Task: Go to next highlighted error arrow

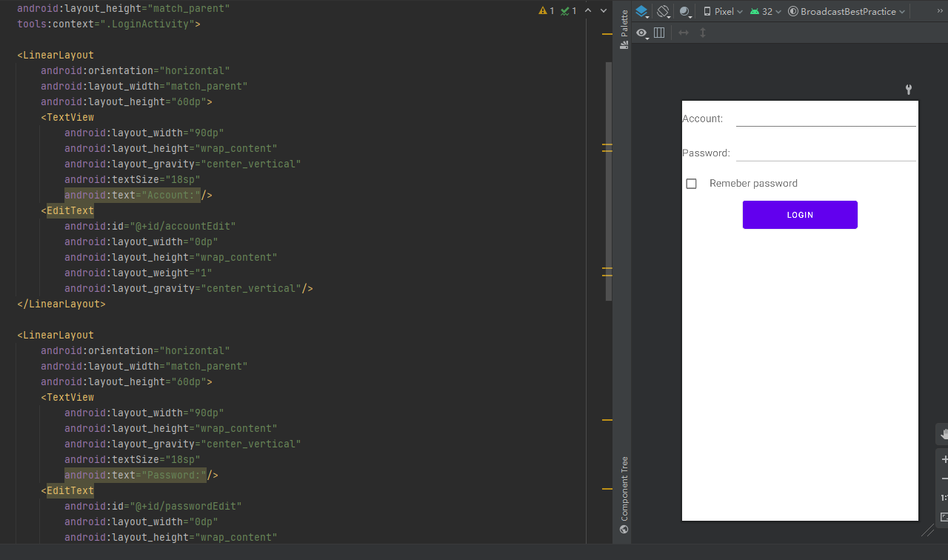Action: click(x=604, y=11)
